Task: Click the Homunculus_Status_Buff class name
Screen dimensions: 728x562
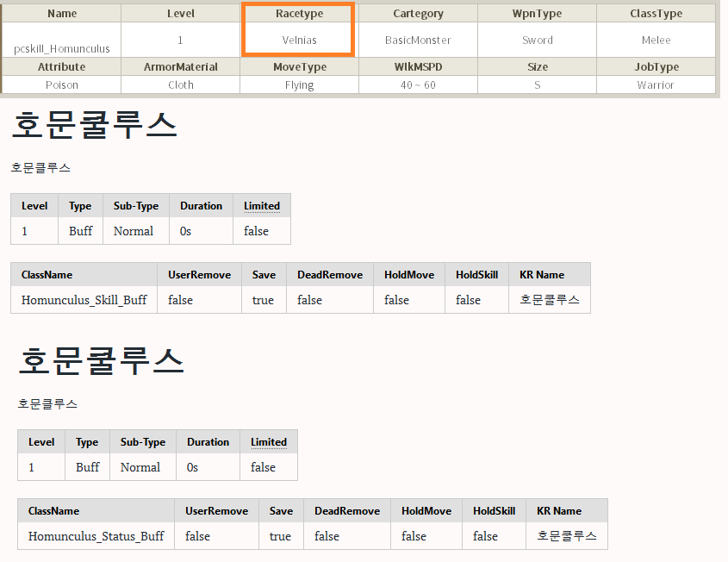Action: 96,536
